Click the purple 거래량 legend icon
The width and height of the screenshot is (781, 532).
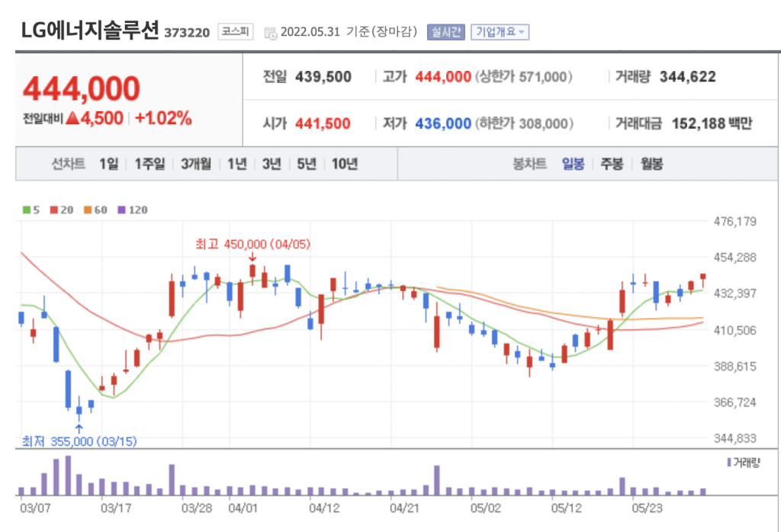tap(728, 462)
